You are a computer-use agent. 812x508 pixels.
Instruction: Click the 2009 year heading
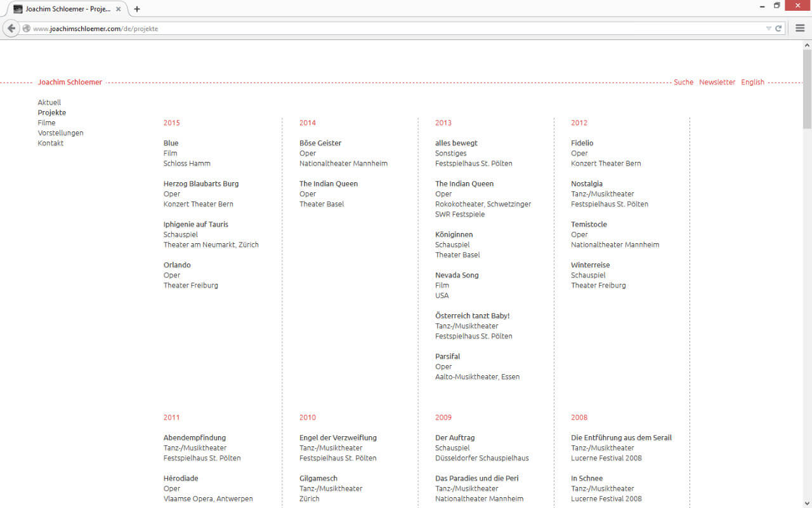tap(443, 417)
